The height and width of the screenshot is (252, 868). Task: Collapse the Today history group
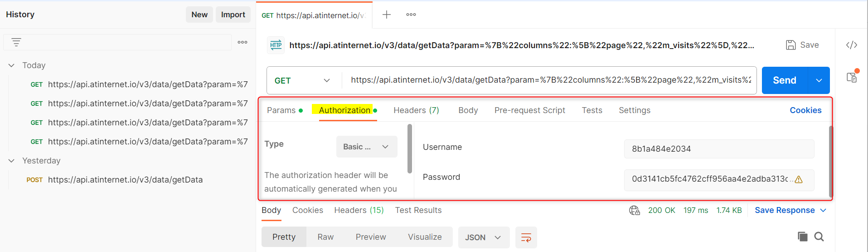coord(12,65)
